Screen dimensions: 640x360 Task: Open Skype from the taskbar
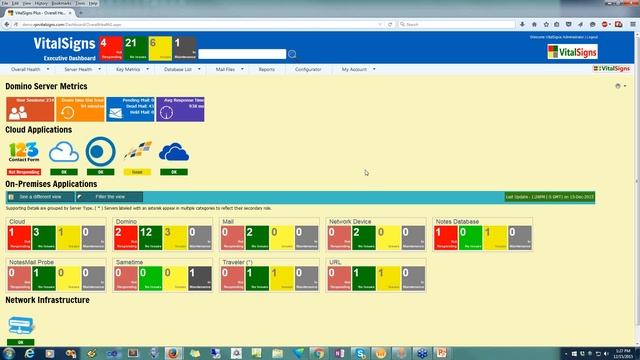(x=360, y=353)
